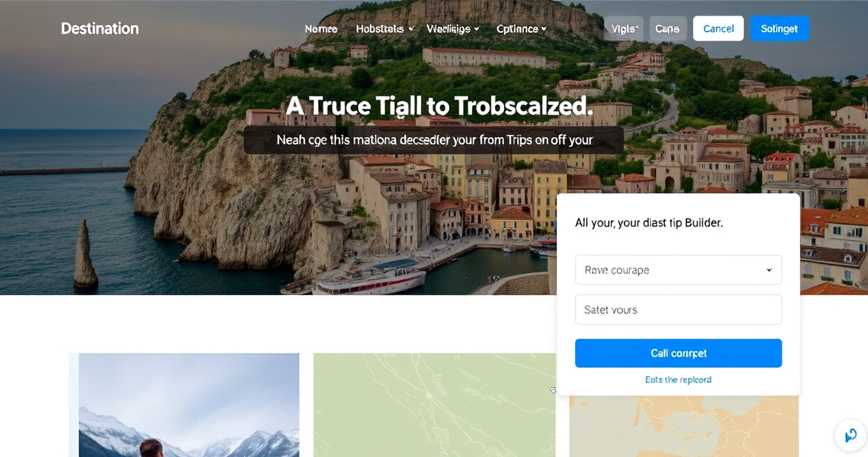This screenshot has height=457, width=868.
Task: Go to the Nomze nav item
Action: pyautogui.click(x=321, y=29)
